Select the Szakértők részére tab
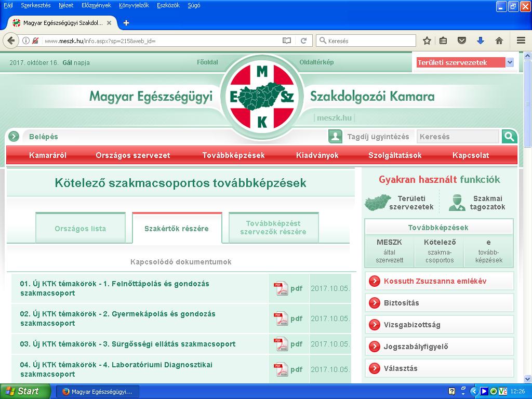The width and height of the screenshot is (532, 399). tap(177, 228)
